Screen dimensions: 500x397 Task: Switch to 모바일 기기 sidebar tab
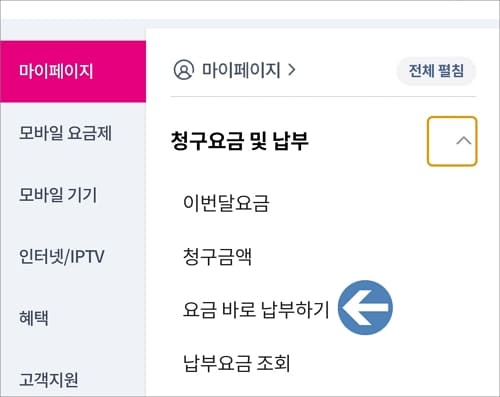pyautogui.click(x=58, y=195)
